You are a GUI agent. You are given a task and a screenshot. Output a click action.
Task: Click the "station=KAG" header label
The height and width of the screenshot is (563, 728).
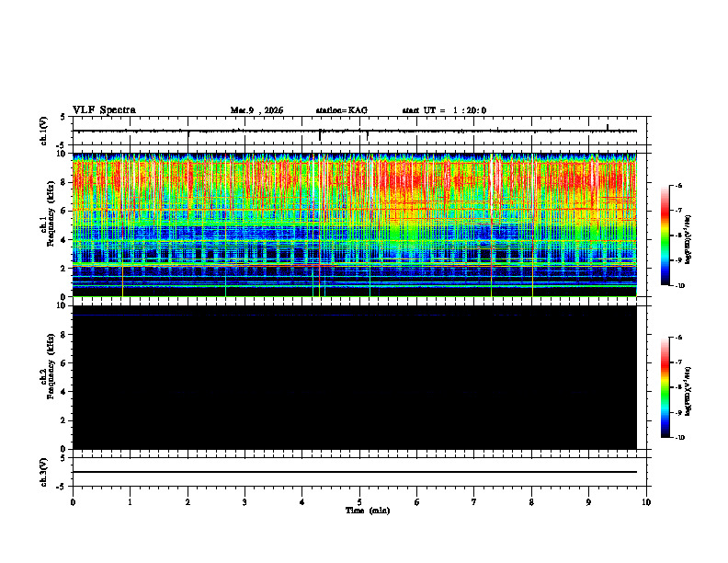click(342, 110)
